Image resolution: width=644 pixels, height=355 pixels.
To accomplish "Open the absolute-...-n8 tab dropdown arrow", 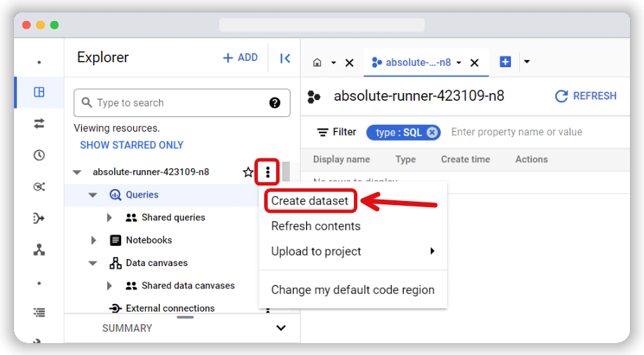I will point(459,63).
